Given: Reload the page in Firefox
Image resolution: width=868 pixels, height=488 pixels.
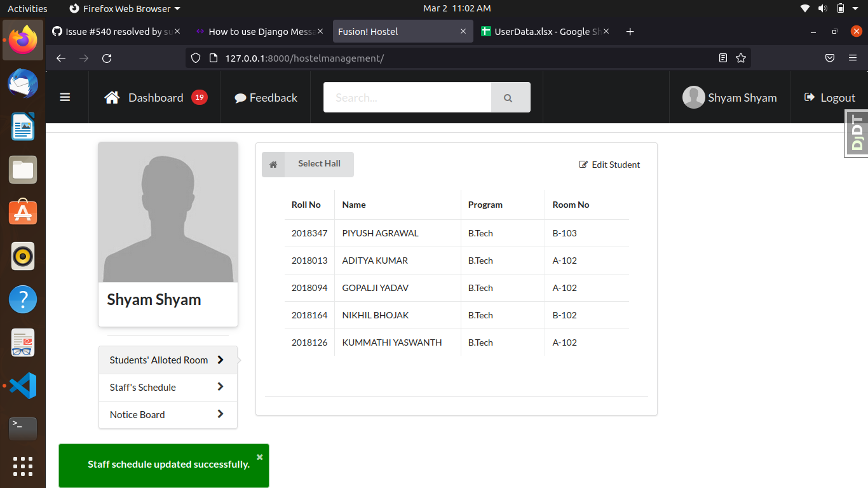Looking at the screenshot, I should 107,58.
